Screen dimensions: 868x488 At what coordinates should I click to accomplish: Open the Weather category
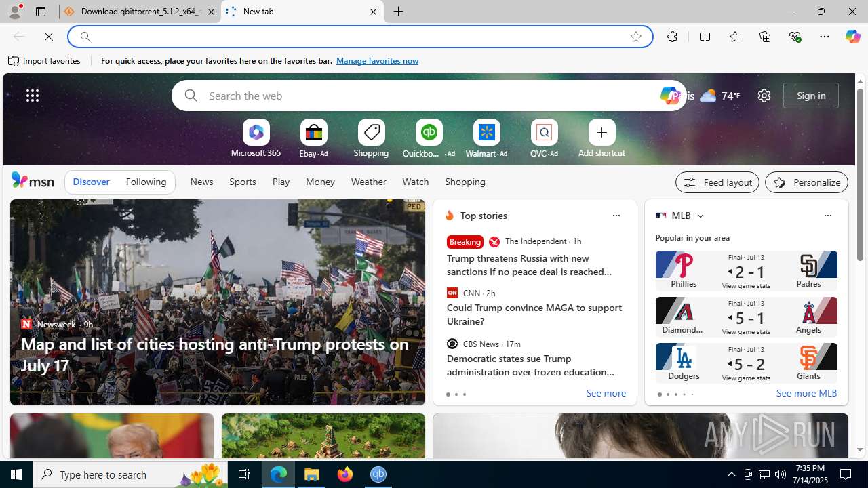[368, 182]
